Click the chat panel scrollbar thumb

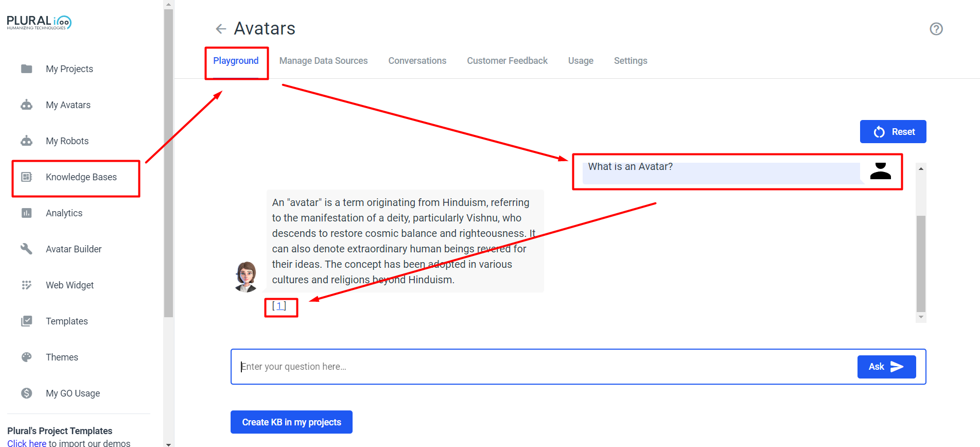coord(921,264)
